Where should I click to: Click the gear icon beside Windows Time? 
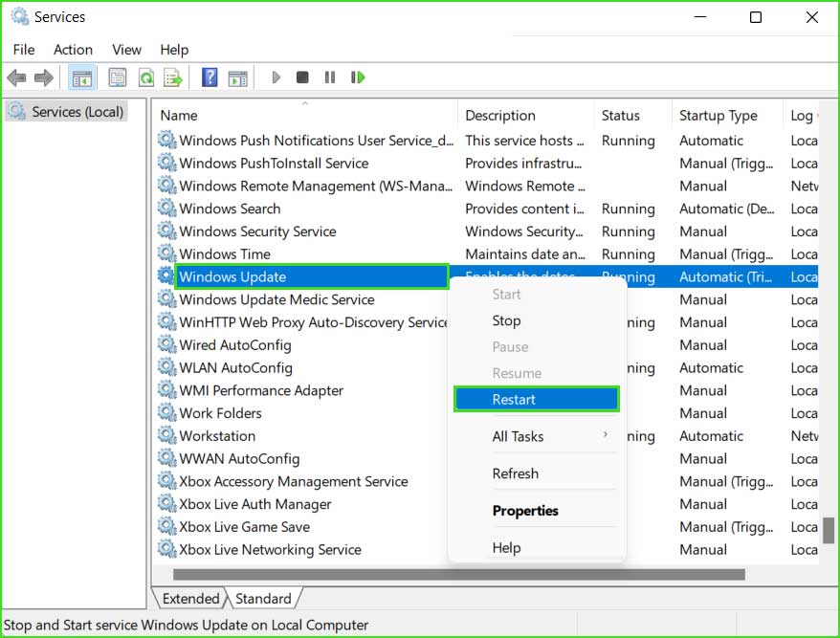click(x=166, y=253)
